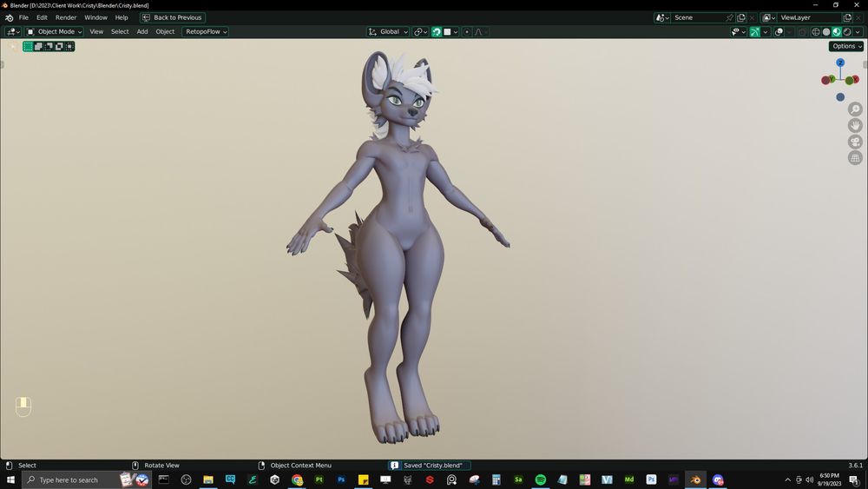Open the viewport shading options dropdown
Screen dimensions: 868x489
point(858,31)
